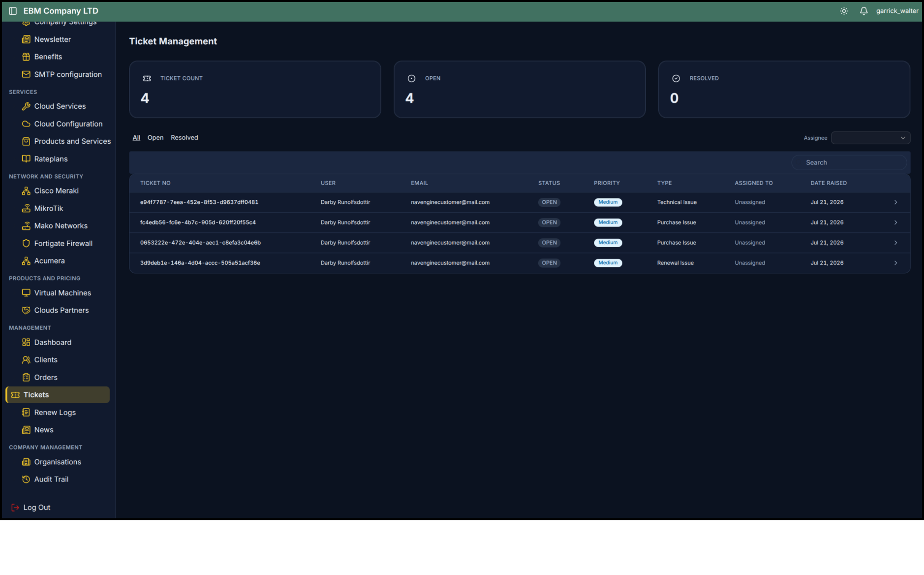Screen dimensions: 924x575
Task: Select the Open tickets filter tab
Action: tap(155, 138)
